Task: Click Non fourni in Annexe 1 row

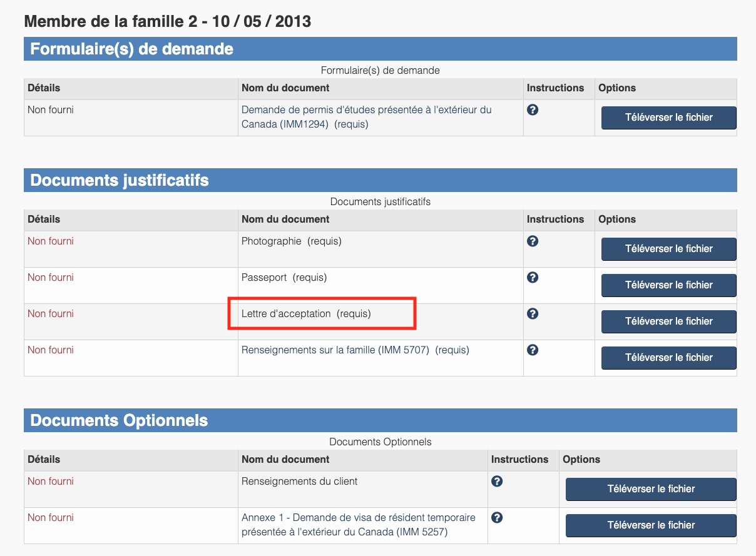Action: click(x=51, y=518)
